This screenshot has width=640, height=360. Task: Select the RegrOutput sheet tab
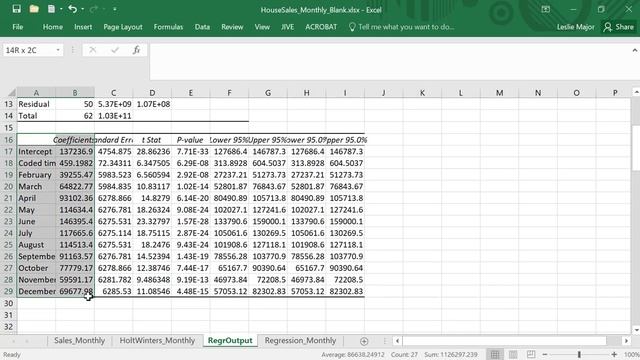[x=230, y=340]
